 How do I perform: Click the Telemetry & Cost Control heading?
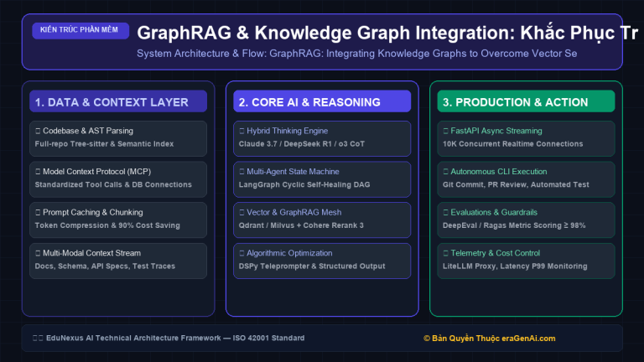point(496,253)
